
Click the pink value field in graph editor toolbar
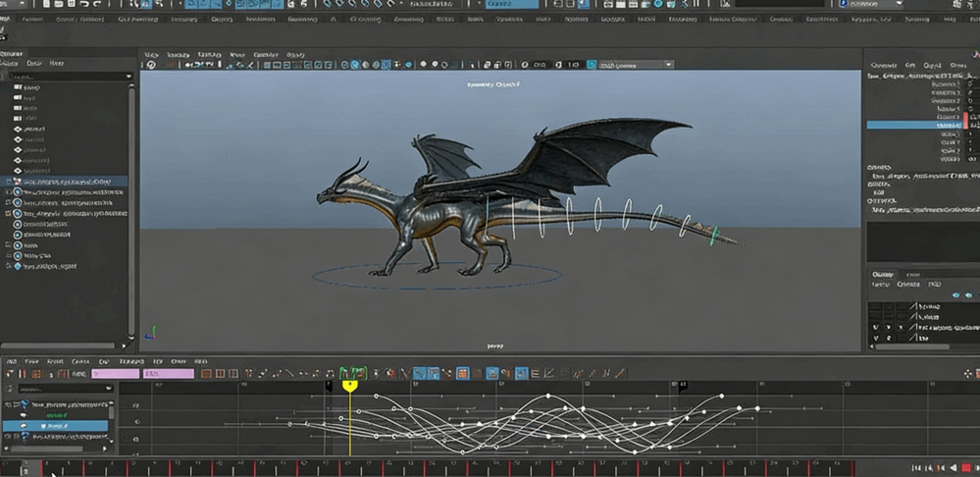click(x=116, y=374)
